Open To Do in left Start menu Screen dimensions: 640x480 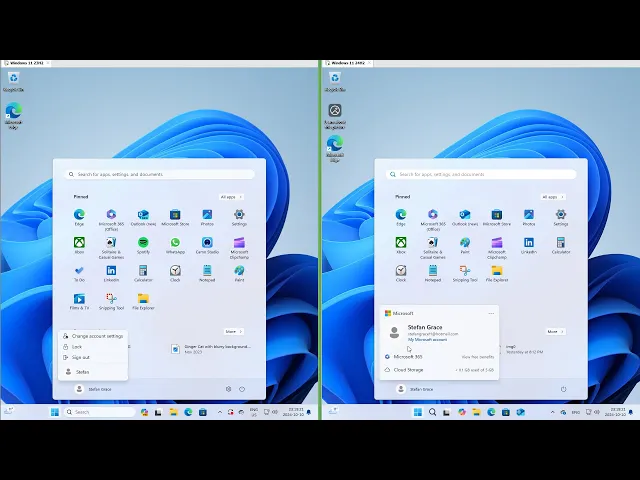(x=79, y=273)
